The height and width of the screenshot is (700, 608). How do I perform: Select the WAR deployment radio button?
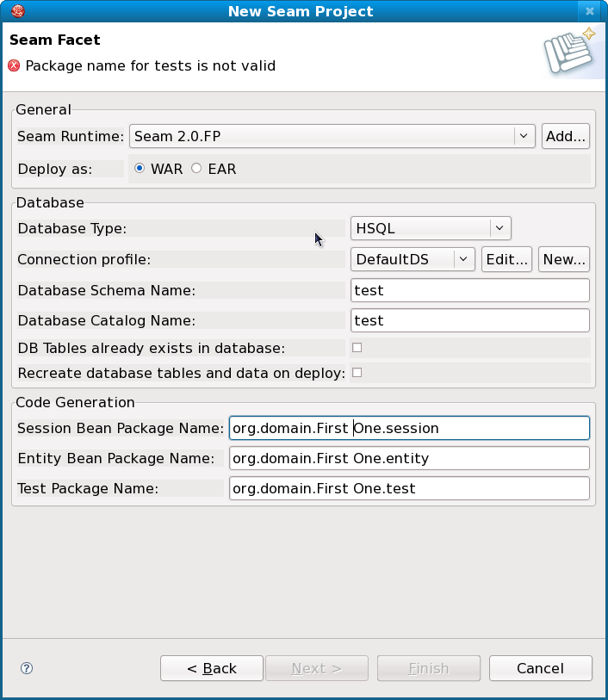(x=140, y=169)
